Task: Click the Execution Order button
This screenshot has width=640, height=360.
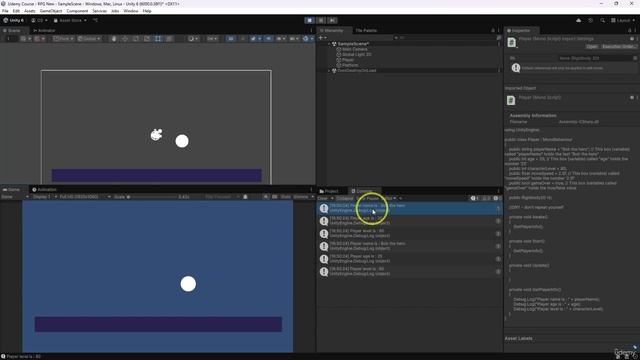Action: (x=619, y=47)
